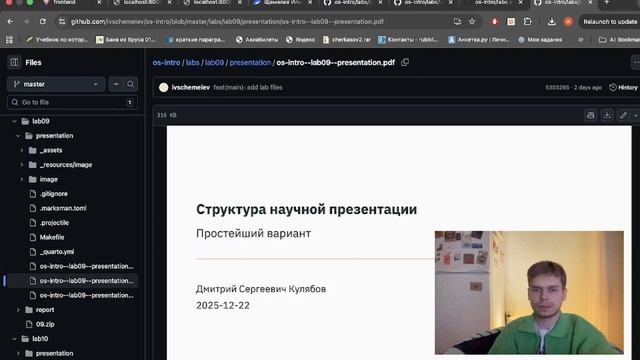This screenshot has width=640, height=360.
Task: Open the _quarto.yml file
Action: pyautogui.click(x=57, y=252)
